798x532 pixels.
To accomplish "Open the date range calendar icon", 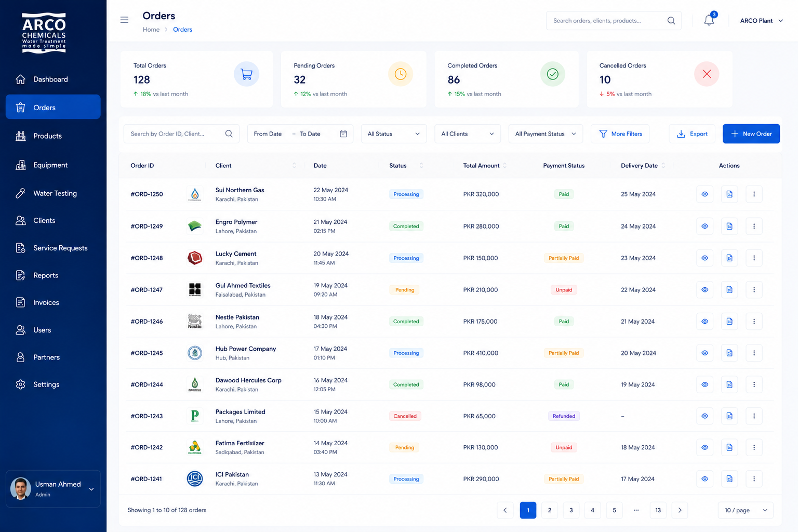I will [x=343, y=134].
